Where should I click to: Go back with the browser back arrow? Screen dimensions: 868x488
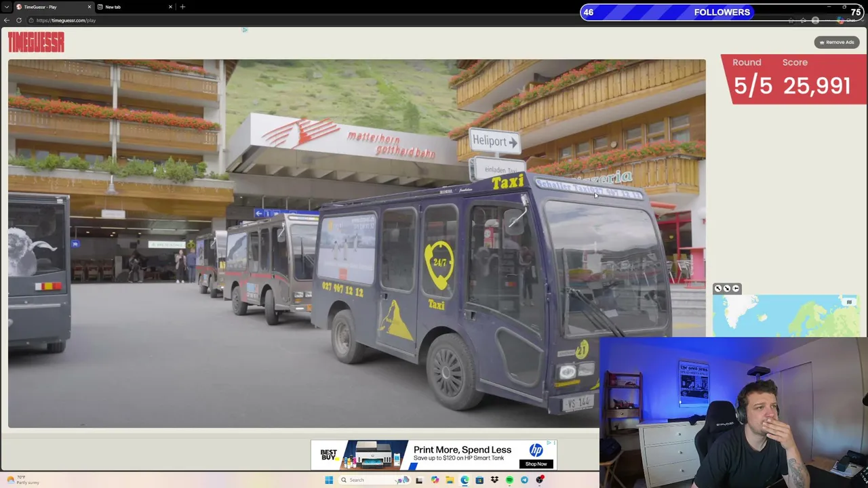click(7, 20)
